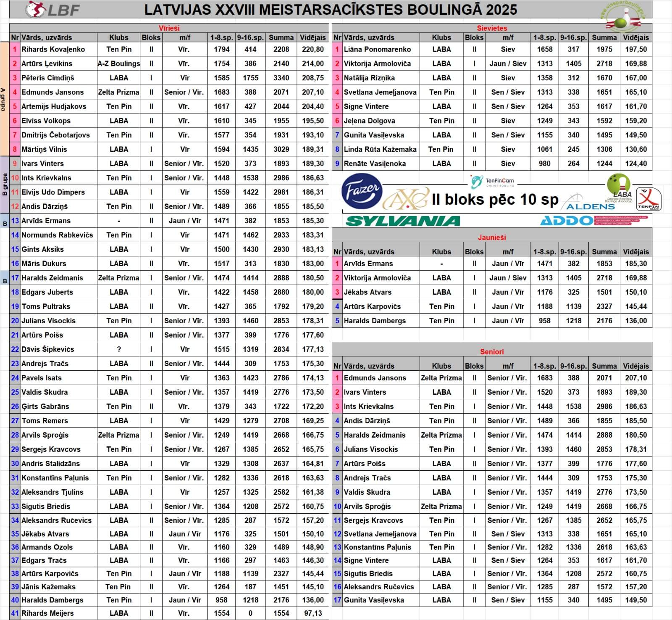This screenshot has height=620, width=672.
Task: Click the 'B grupa' side label
Action: [5, 185]
